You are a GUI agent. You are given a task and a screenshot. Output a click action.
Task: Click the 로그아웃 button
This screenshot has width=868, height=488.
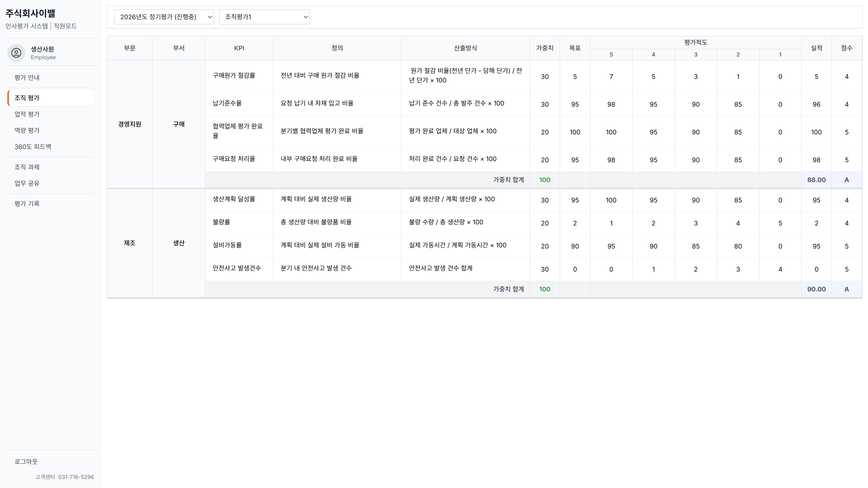coord(26,461)
